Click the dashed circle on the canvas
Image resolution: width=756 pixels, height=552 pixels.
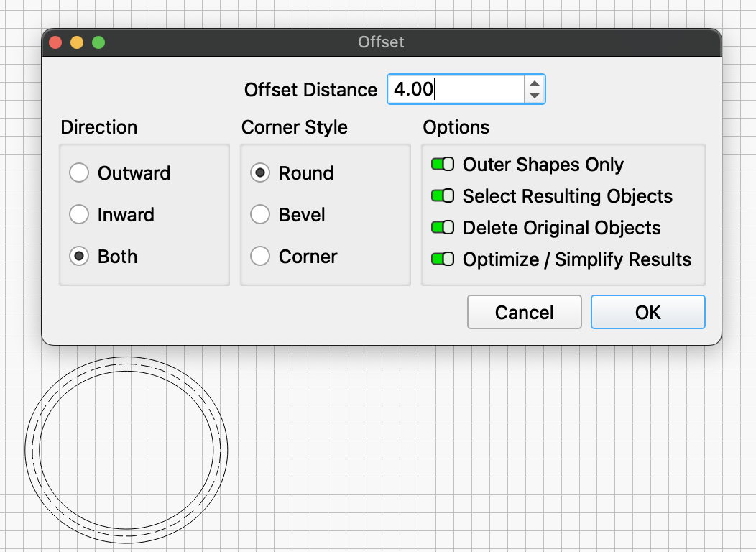pyautogui.click(x=32, y=451)
